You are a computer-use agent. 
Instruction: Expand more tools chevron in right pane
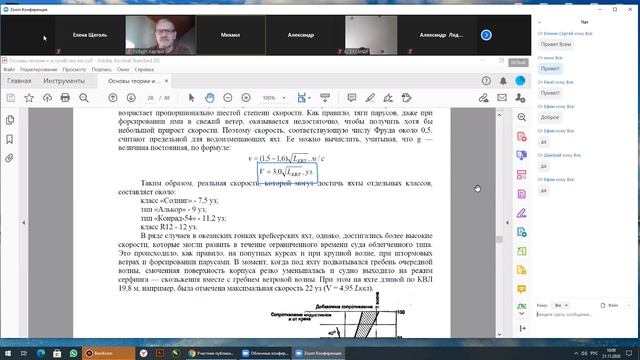522,313
